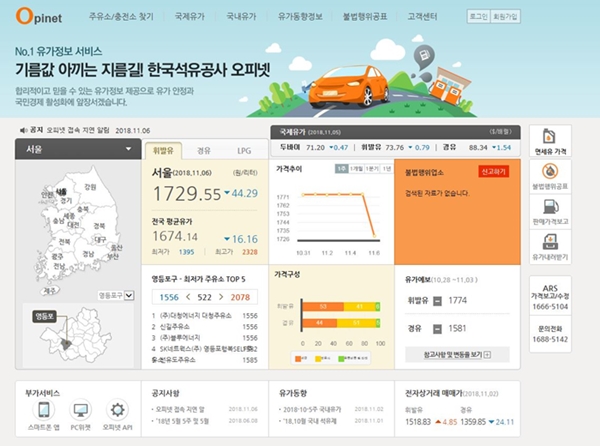Click the 영등포 label on Seoul map
This screenshot has width=600, height=446.
[x=44, y=316]
